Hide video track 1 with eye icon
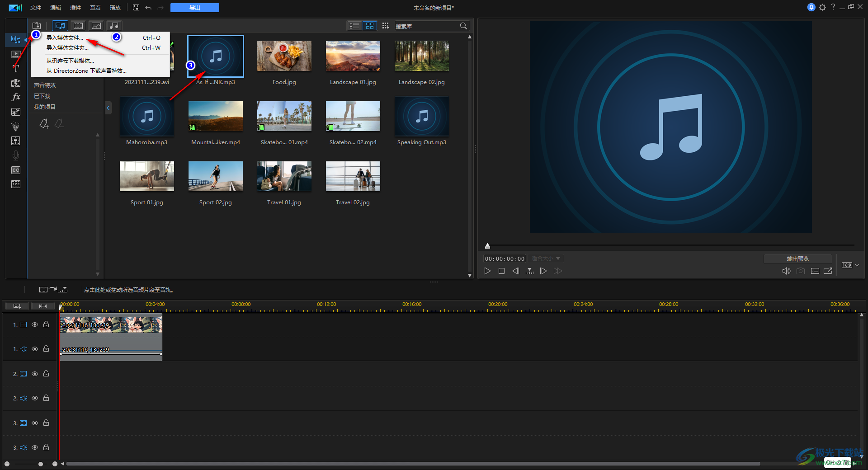 (35, 324)
